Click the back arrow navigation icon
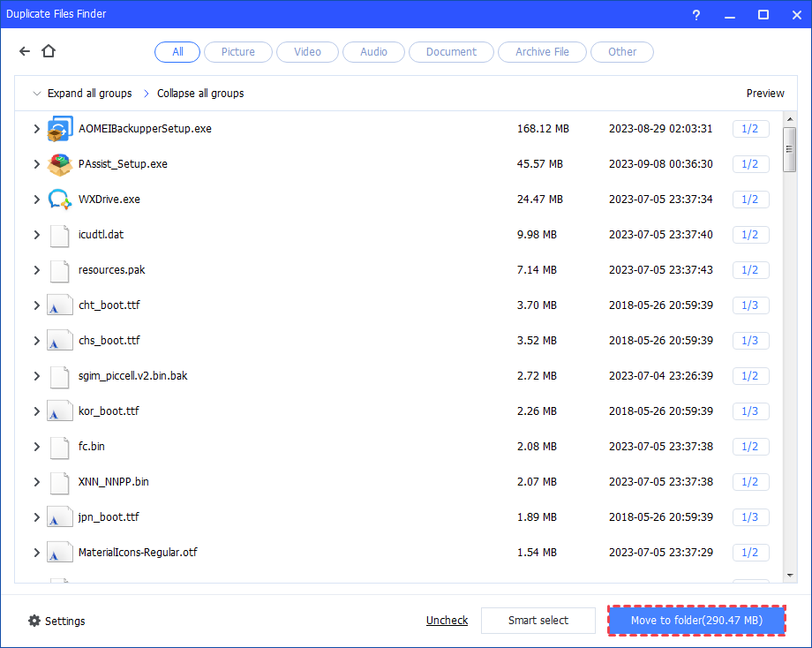 24,51
